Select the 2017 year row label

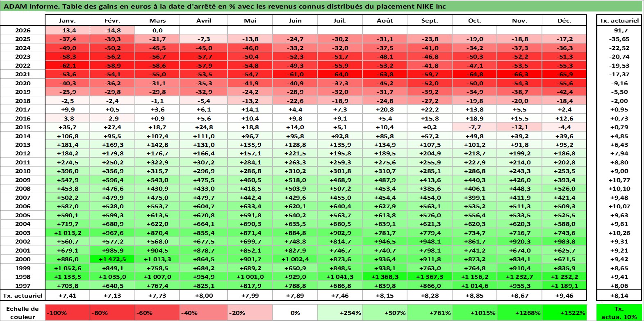tap(23, 109)
